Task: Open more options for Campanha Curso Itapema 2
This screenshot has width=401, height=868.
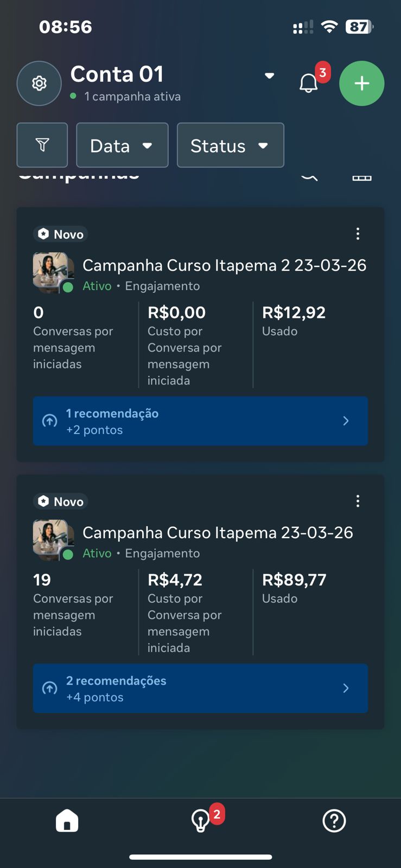Action: click(x=358, y=234)
